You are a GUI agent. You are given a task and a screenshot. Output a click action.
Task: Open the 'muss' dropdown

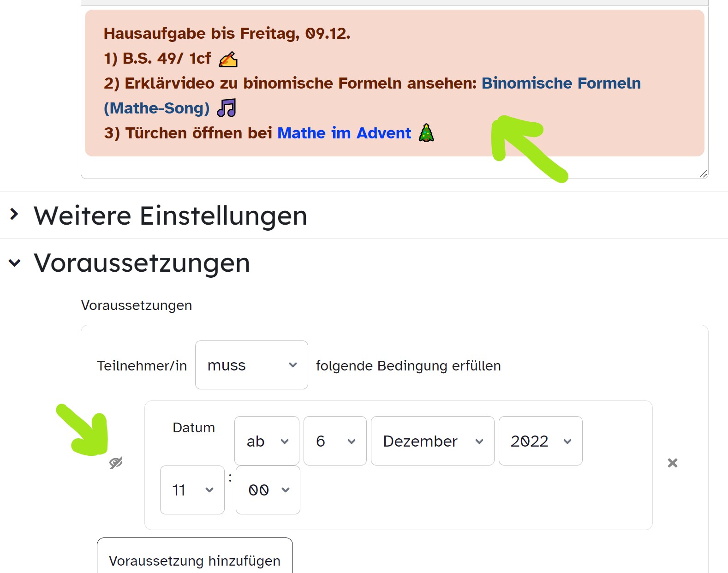point(251,365)
